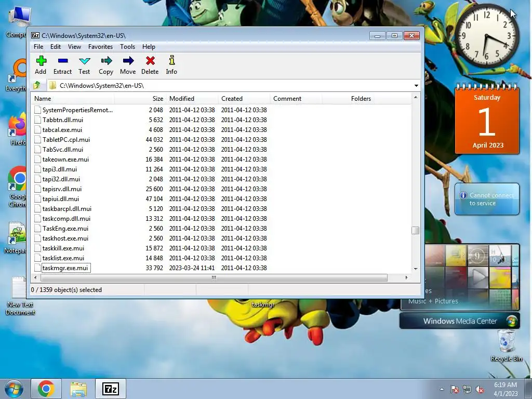
Task: Show hidden tray icons arrow
Action: 442,389
